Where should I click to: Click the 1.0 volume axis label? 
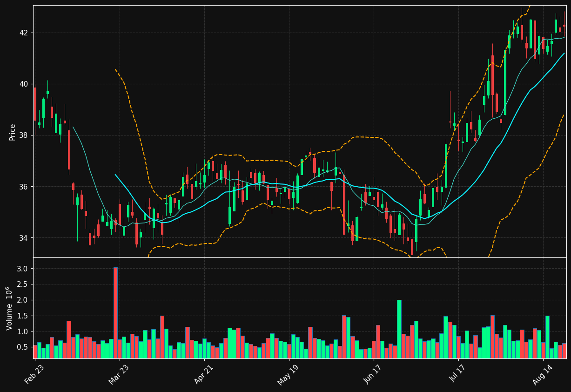(x=23, y=331)
